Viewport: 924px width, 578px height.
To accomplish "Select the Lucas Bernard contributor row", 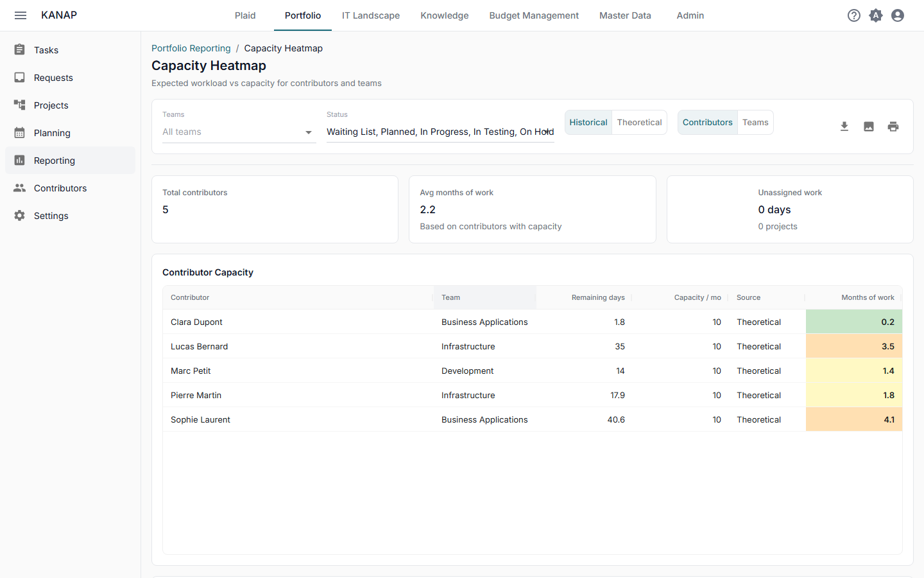I will click(x=533, y=346).
